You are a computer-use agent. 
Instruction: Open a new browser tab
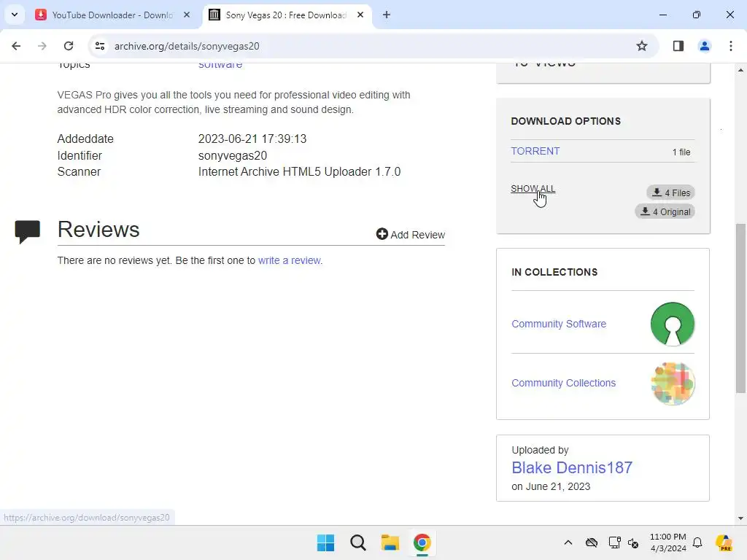387,15
